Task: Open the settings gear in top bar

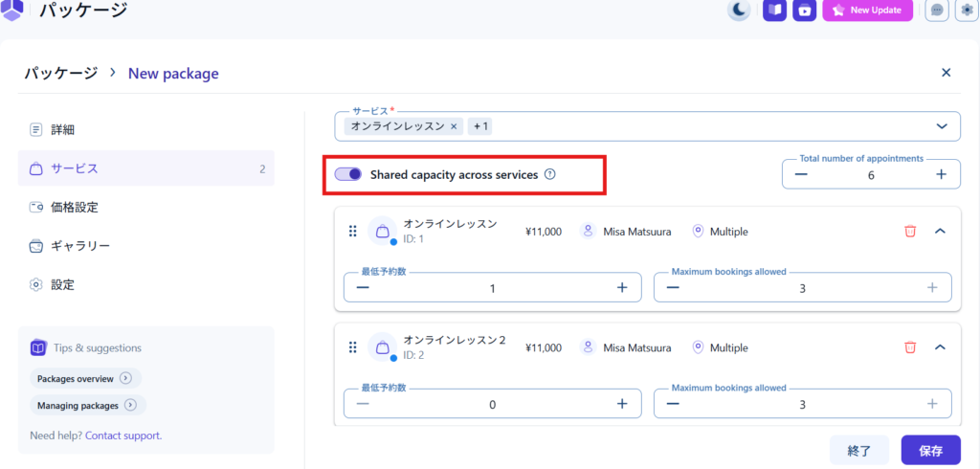Action: point(966,11)
